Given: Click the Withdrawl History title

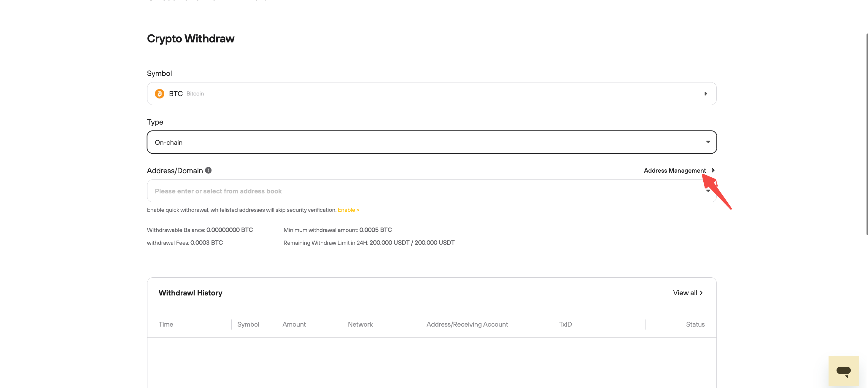Looking at the screenshot, I should [x=190, y=293].
